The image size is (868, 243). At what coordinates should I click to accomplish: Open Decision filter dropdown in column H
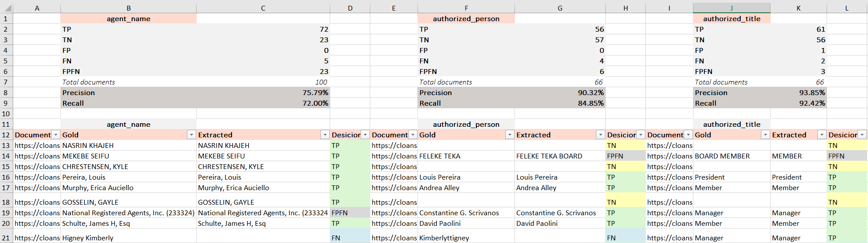641,135
